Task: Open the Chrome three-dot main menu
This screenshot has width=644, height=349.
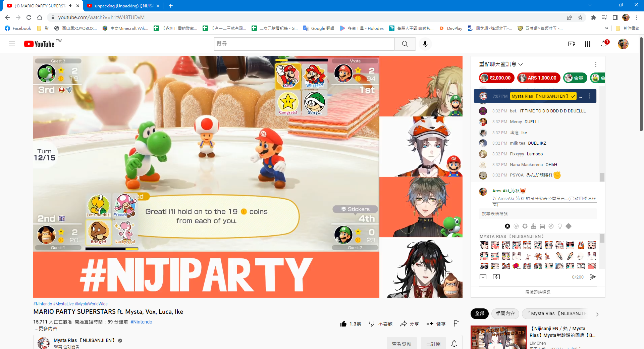Action: coord(637,17)
